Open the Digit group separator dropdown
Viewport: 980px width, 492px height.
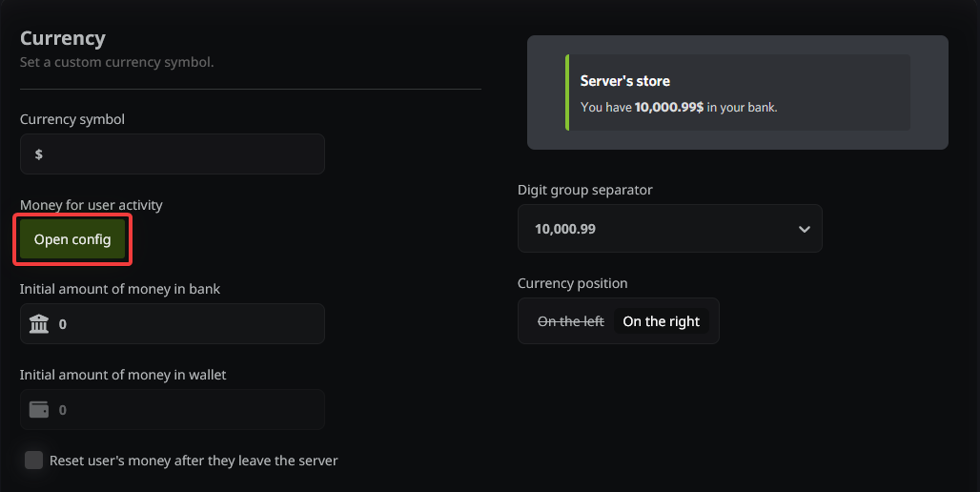click(x=668, y=229)
